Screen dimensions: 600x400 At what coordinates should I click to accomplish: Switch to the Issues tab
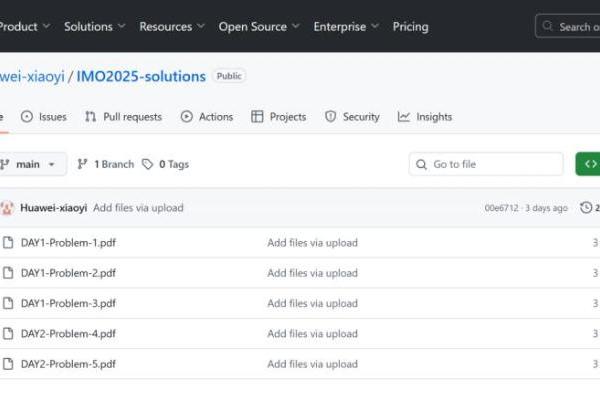(44, 117)
